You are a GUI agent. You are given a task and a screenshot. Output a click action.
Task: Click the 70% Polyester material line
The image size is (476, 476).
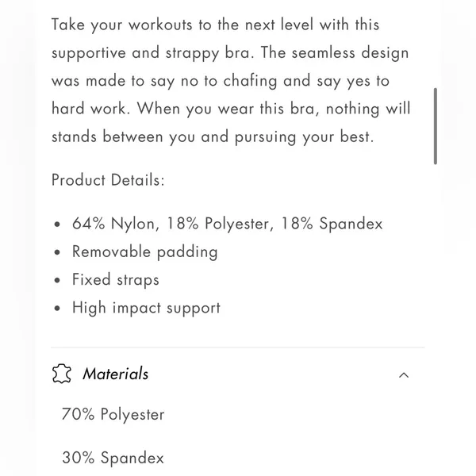[x=113, y=414]
